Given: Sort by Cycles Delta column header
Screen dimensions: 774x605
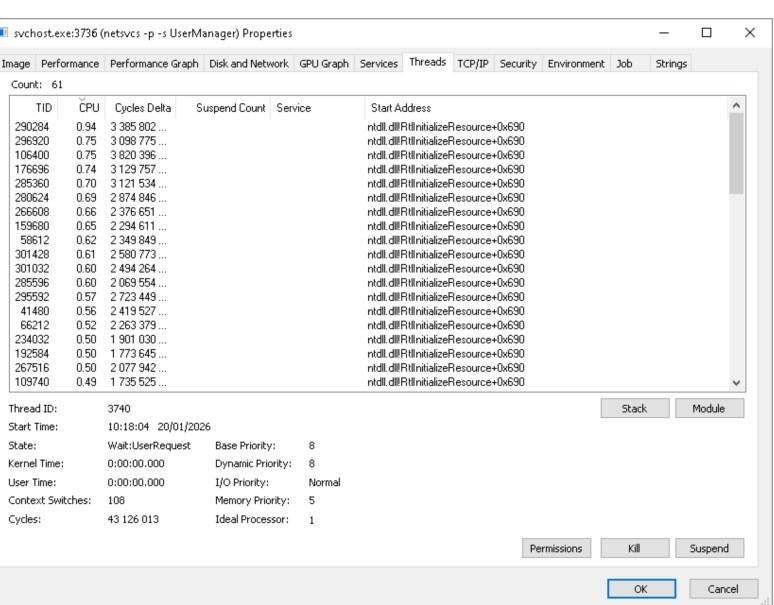Looking at the screenshot, I should click(141, 108).
